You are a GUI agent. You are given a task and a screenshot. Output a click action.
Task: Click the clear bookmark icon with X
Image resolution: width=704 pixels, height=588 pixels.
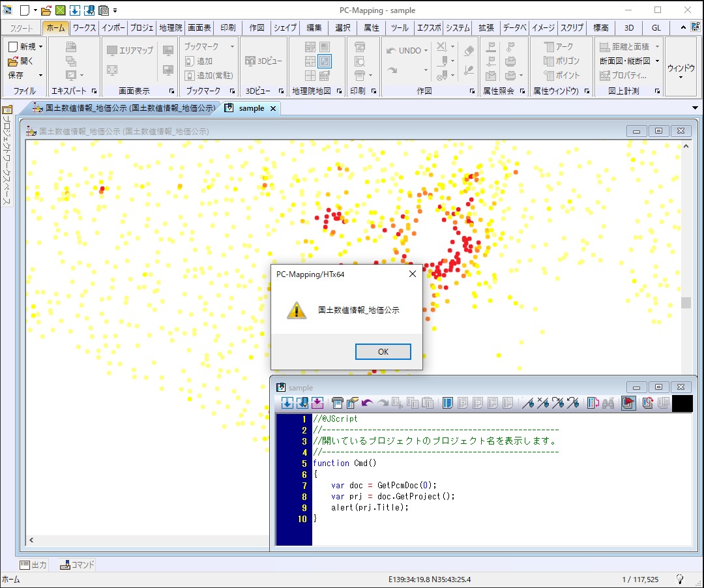tap(543, 403)
